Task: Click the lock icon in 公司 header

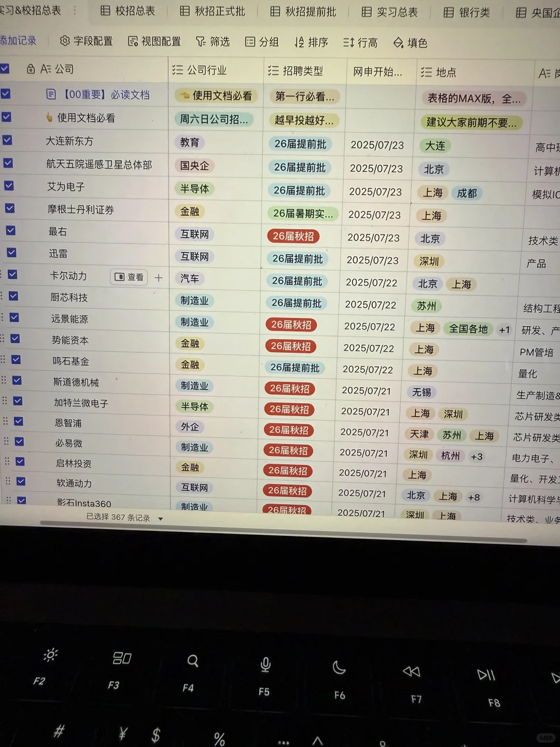Action: click(x=31, y=68)
